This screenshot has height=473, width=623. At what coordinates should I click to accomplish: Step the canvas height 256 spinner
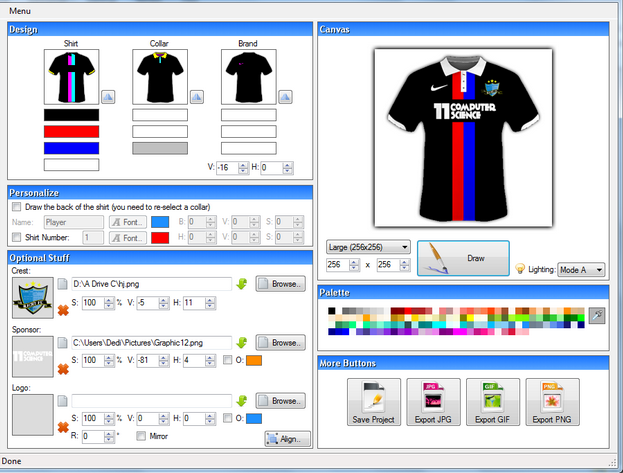(x=404, y=265)
